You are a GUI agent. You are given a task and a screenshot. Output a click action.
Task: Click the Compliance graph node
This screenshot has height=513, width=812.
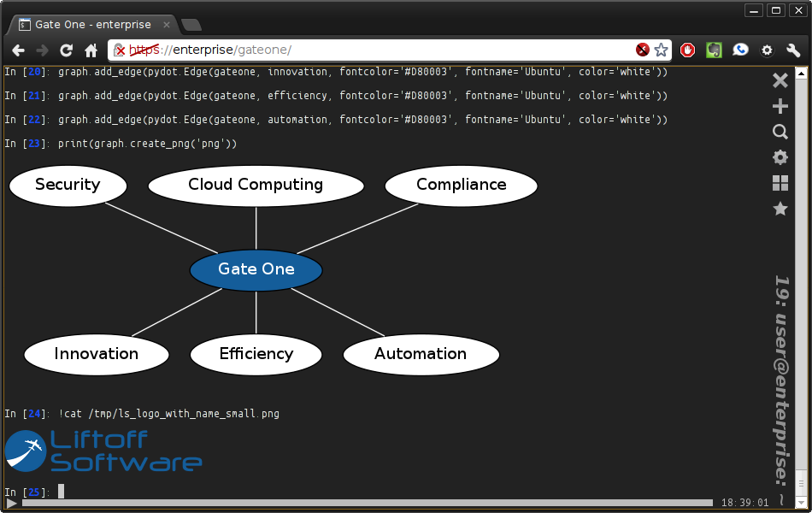462,186
